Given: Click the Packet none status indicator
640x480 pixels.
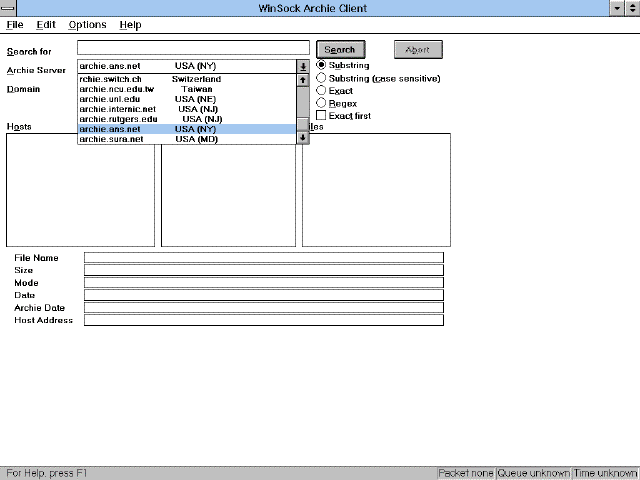Looking at the screenshot, I should click(466, 473).
